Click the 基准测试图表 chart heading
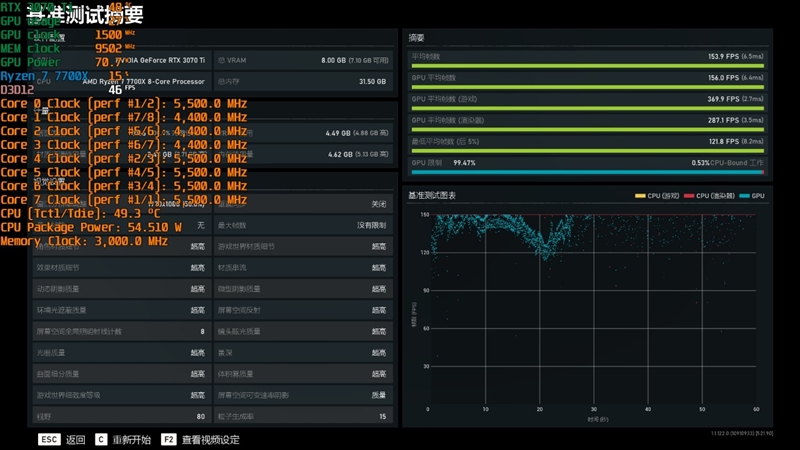The image size is (800, 450). (x=432, y=195)
